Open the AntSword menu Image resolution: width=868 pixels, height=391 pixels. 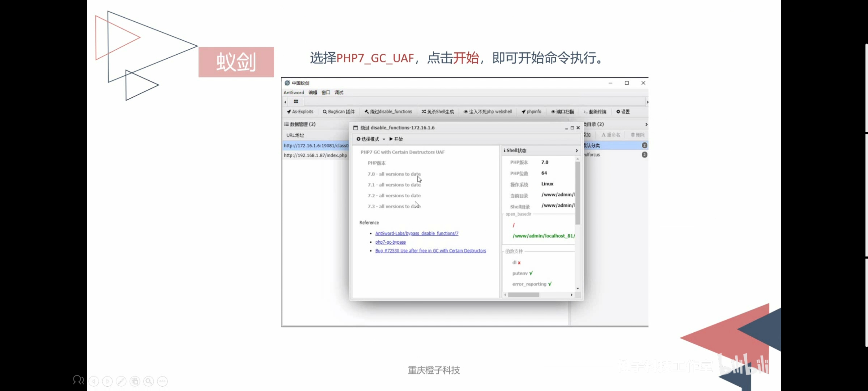point(294,92)
